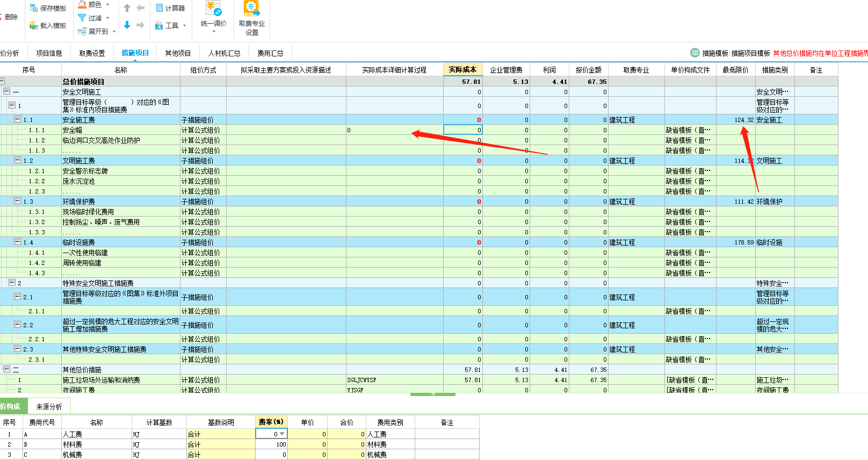The height and width of the screenshot is (460, 868).
Task: Click the 展开到 expand-to icon
Action: click(82, 31)
